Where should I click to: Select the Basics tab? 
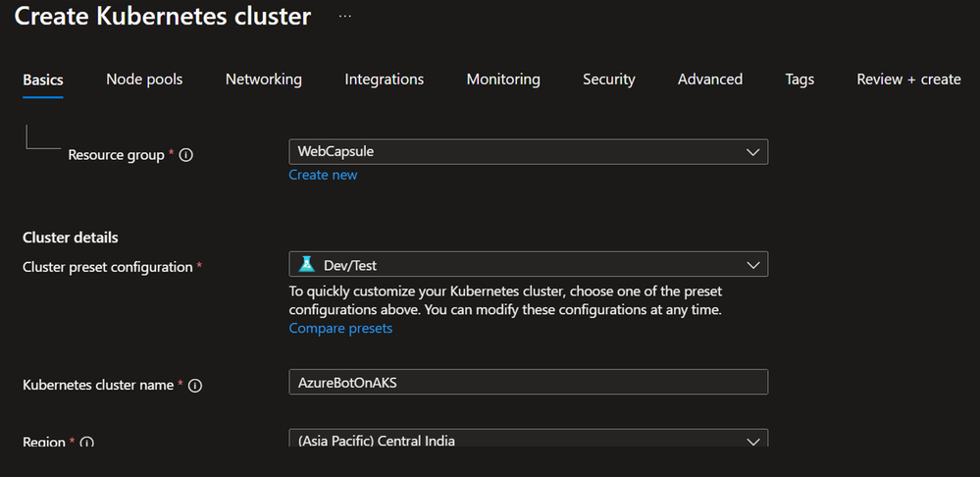coord(43,80)
